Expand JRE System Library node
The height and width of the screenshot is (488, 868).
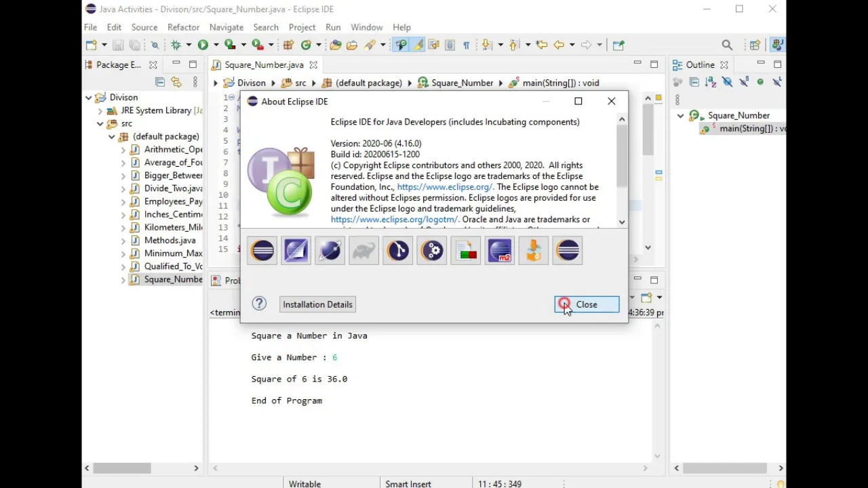click(x=100, y=110)
